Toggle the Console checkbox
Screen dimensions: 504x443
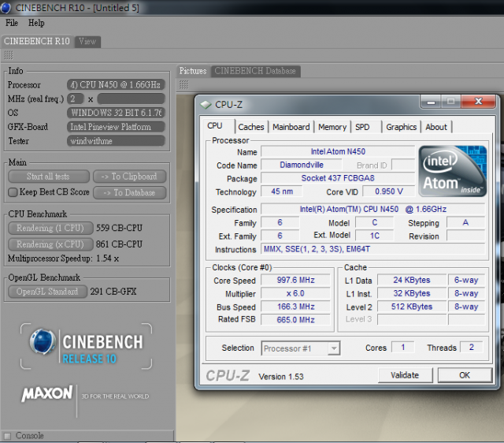(x=7, y=436)
